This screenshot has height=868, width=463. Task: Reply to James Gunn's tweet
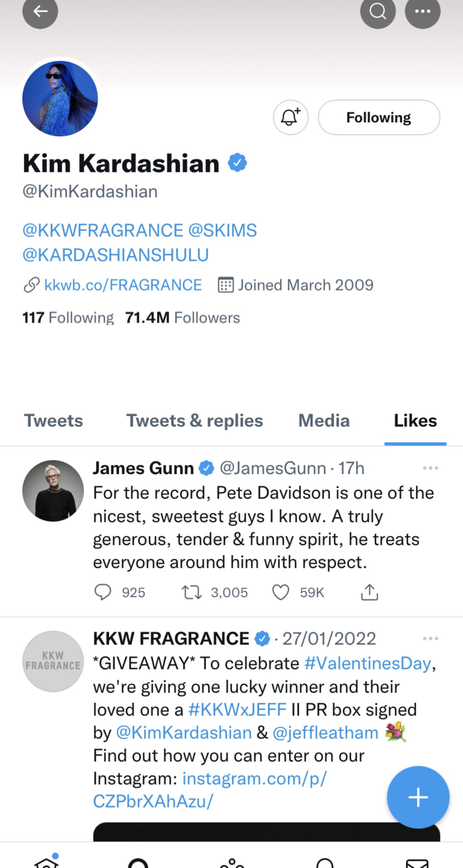[103, 592]
